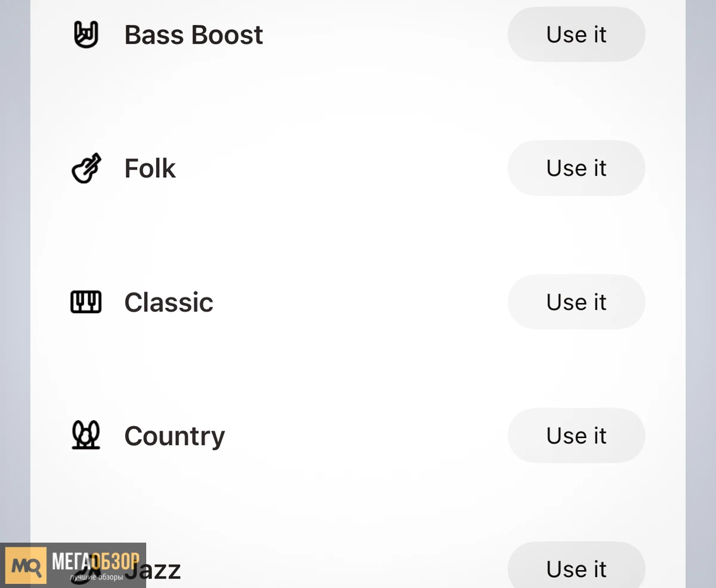This screenshot has height=588, width=716.
Task: Click the piano keys Classic icon
Action: point(86,302)
